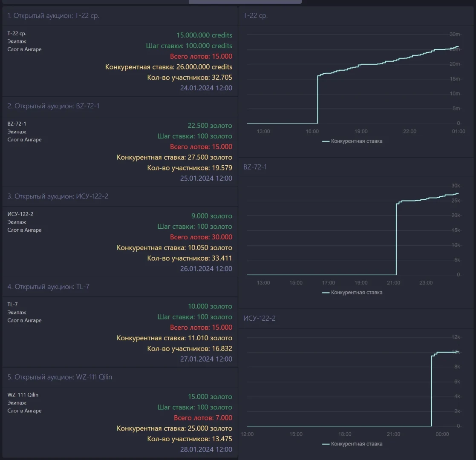Click Всего лотов: 7.000 for WZ-111 Qilin

(203, 418)
